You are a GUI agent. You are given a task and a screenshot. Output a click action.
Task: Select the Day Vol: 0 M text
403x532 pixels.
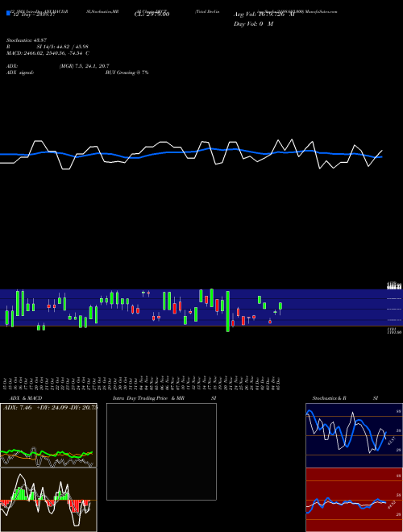click(253, 24)
